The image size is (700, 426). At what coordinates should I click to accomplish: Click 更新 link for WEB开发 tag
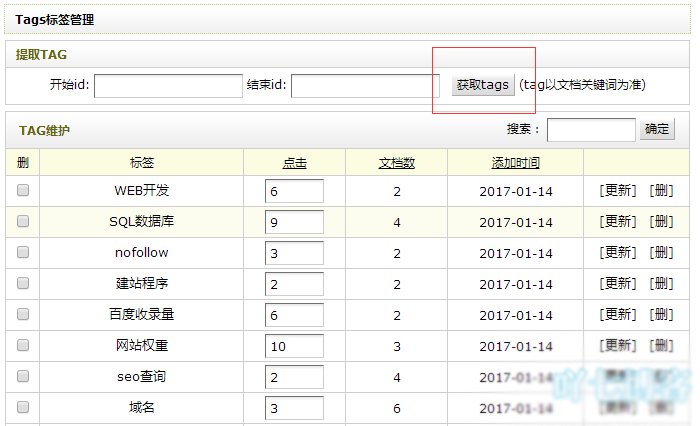(617, 191)
